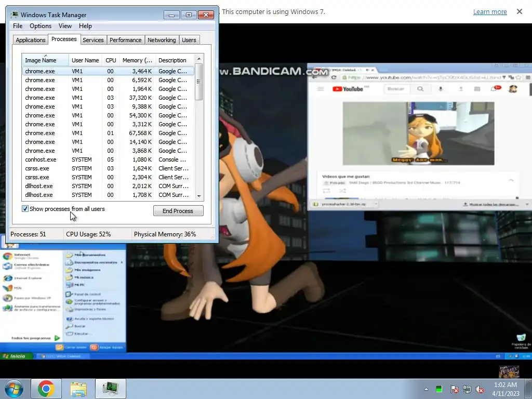This screenshot has width=532, height=399.
Task: Toggle Show processes from all users
Action: [x=25, y=209]
